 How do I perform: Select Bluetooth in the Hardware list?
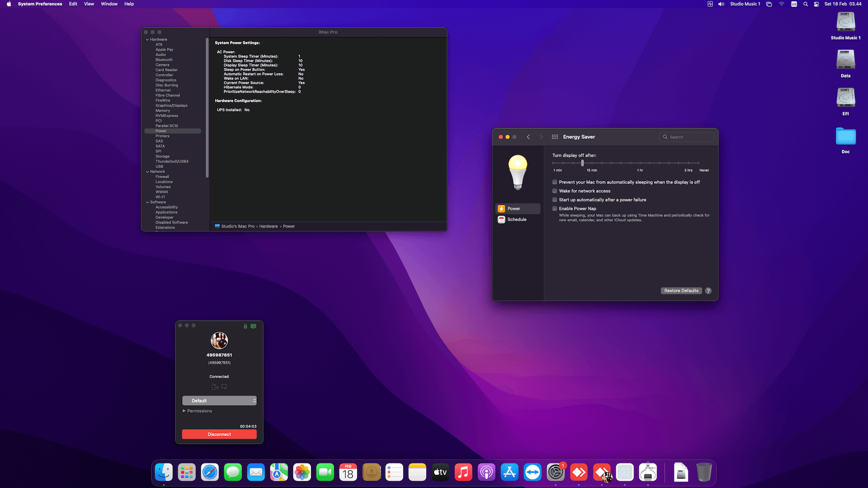[164, 60]
